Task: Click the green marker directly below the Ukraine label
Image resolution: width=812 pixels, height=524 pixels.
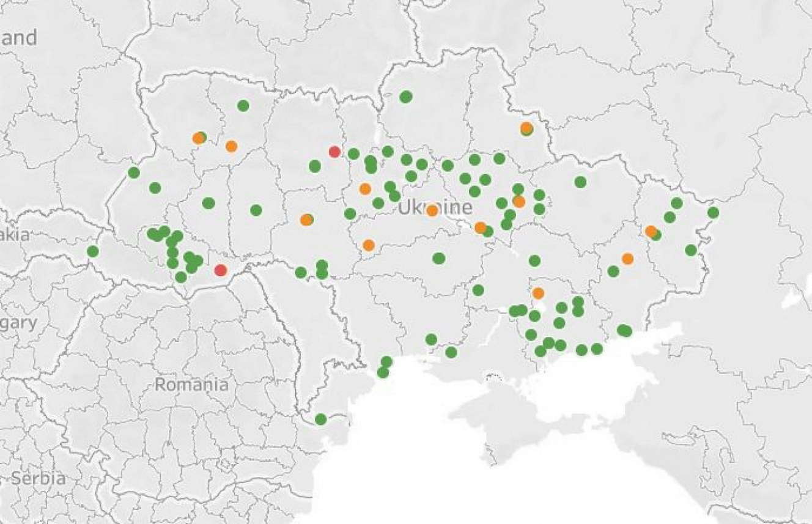Action: coord(438,259)
